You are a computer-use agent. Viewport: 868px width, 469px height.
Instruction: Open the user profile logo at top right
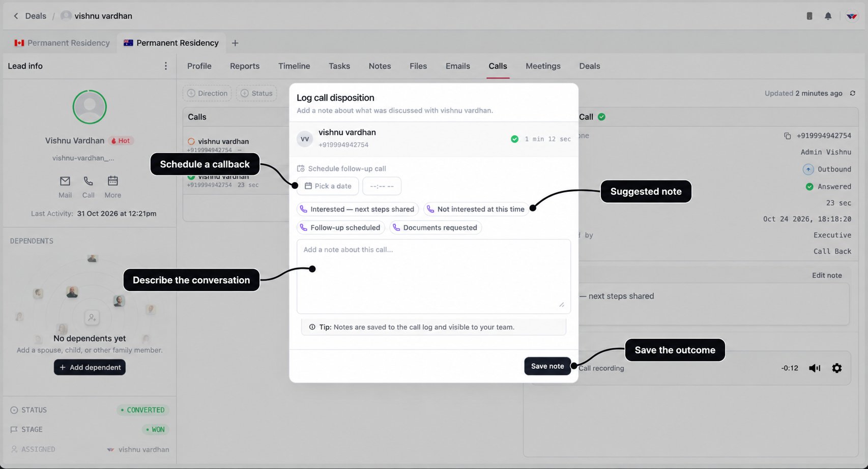pos(852,16)
